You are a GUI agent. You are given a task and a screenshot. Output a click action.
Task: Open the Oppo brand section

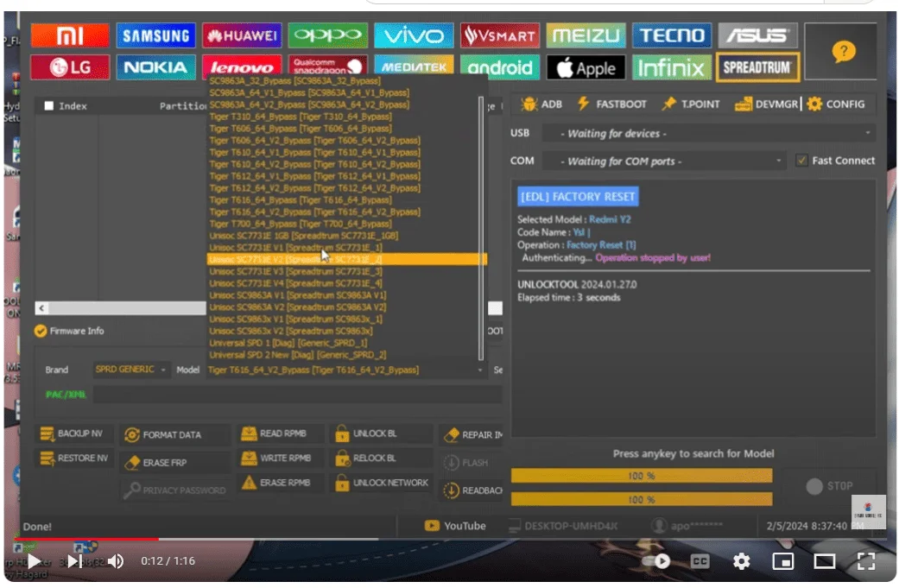328,36
